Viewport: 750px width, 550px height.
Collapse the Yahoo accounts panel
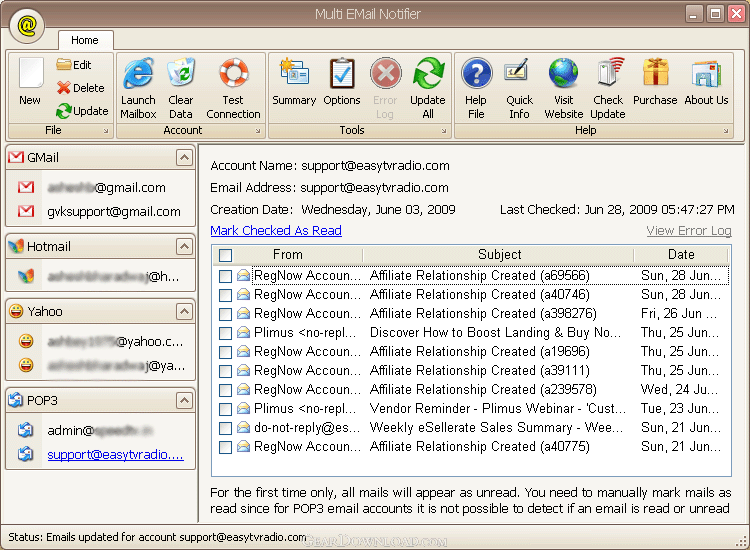pyautogui.click(x=184, y=311)
